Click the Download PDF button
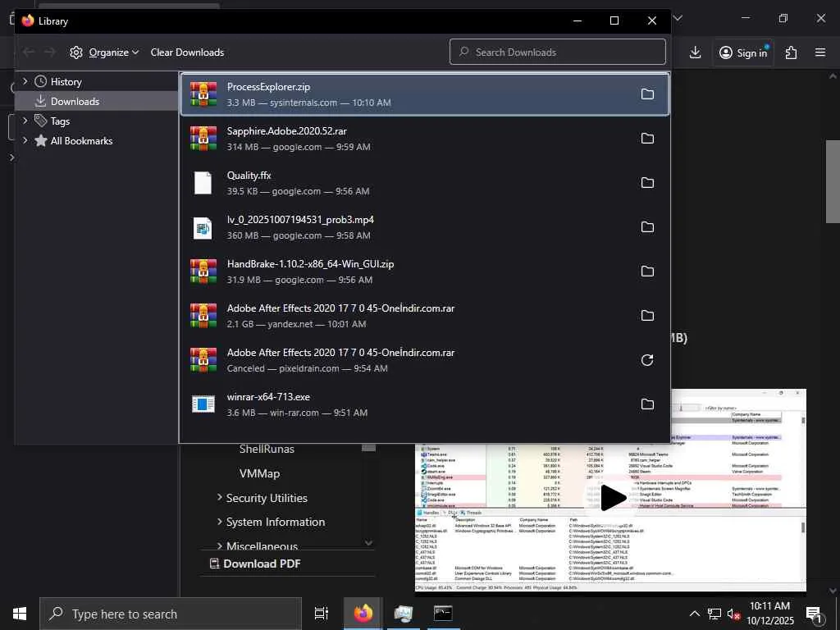 coord(255,564)
